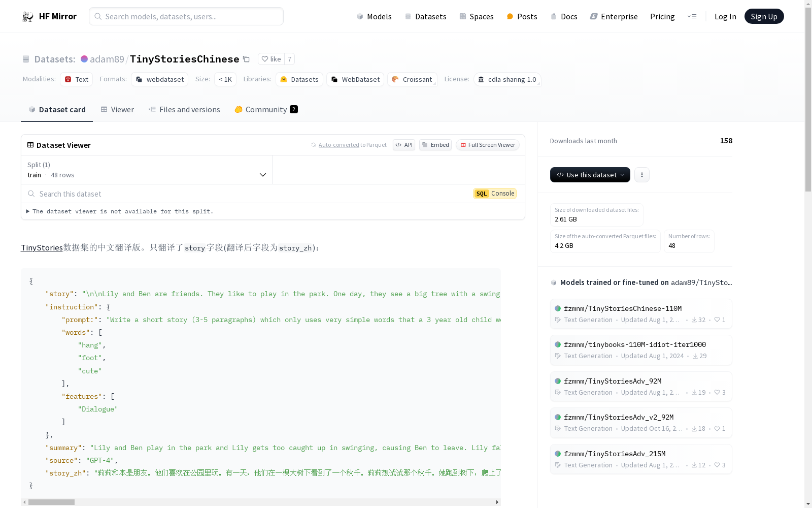The width and height of the screenshot is (812, 508).
Task: Click the Pricing link
Action: click(x=662, y=16)
